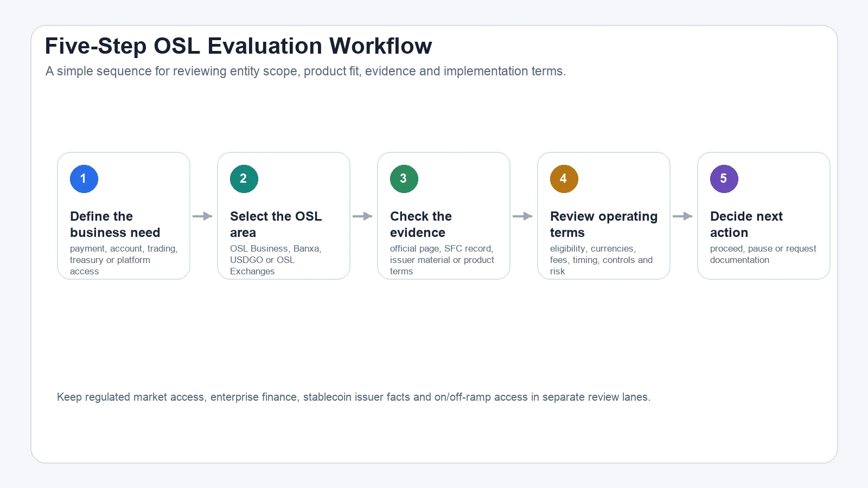
Task: Select the 'Review operating terms' heading
Action: coord(604,224)
